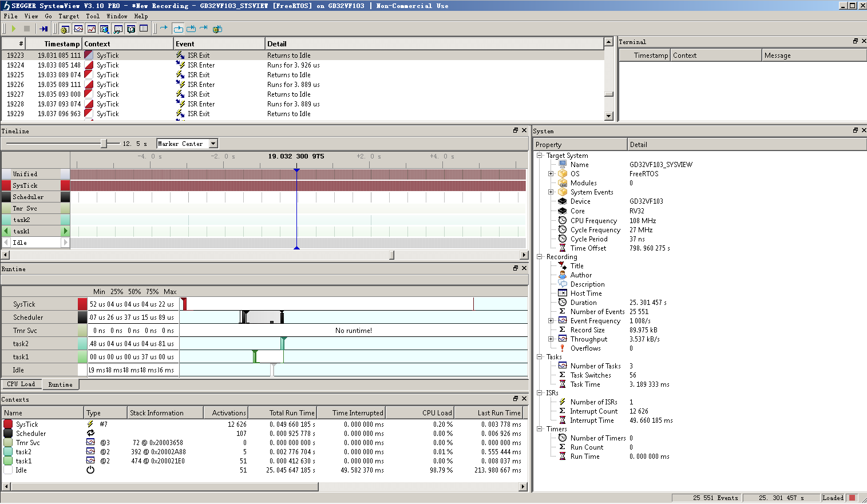Click the Total Run Time column header
This screenshot has width=867, height=504.
point(282,412)
